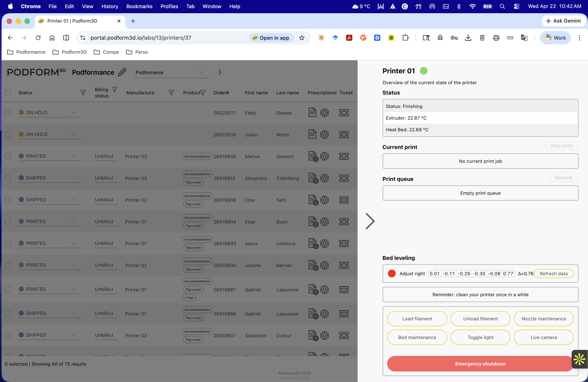
Task: Open Unbilled billing dropdown for Sebastien Dufour
Action: point(106,335)
